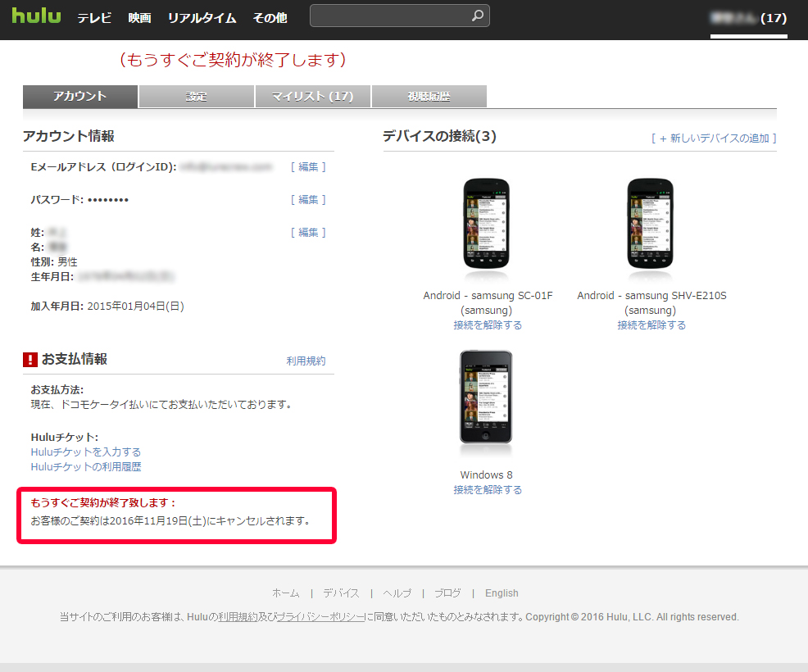Click the 性別: 男性 text
The width and height of the screenshot is (808, 672).
54,261
